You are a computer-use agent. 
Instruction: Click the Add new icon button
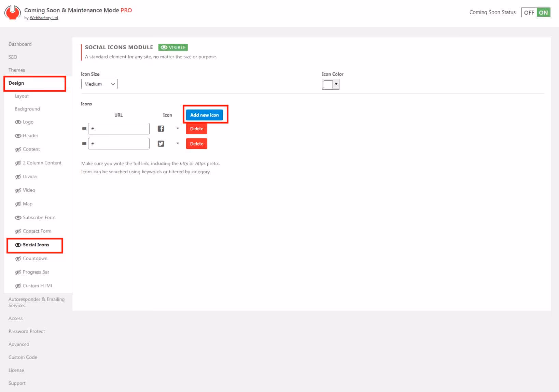click(x=205, y=115)
